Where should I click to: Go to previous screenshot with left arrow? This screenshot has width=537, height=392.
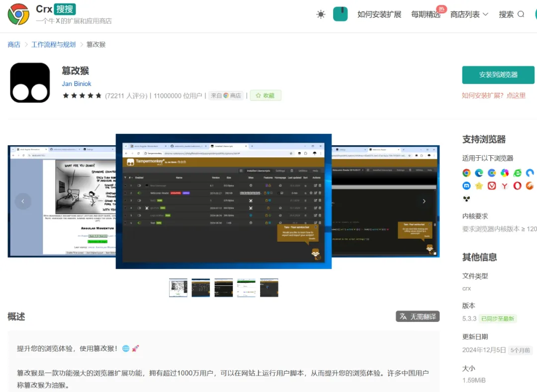coord(23,201)
